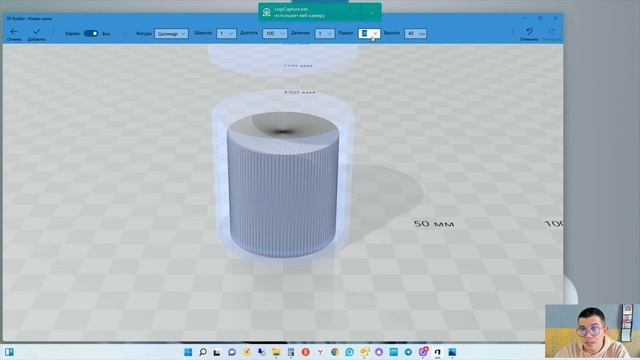Open the red Y Yandex Browser icon

[320, 352]
